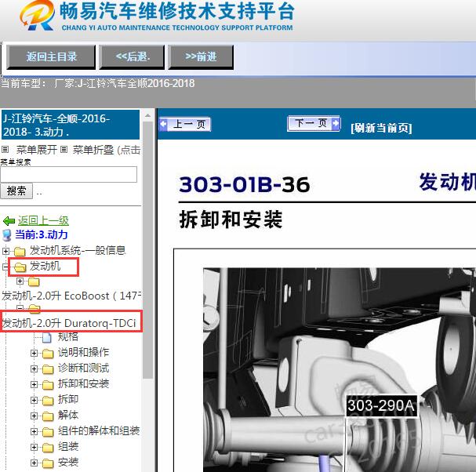Click the 诊断和测试 folder icon
This screenshot has width=476, height=472.
pyautogui.click(x=48, y=369)
